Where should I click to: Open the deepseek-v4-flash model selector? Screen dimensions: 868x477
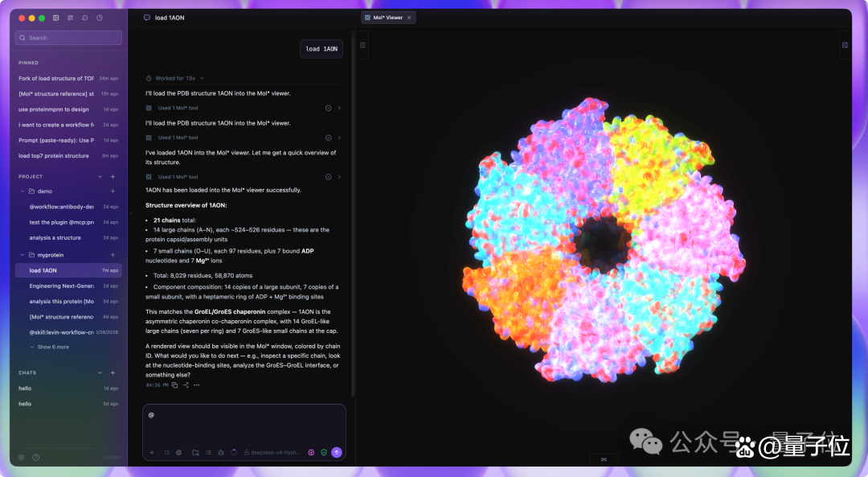[272, 453]
